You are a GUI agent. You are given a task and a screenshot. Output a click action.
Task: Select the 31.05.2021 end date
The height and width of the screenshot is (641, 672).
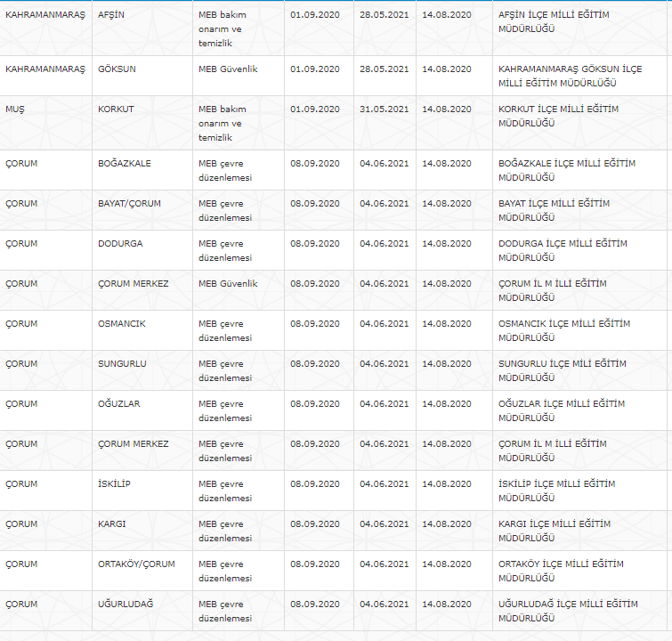[x=384, y=110]
